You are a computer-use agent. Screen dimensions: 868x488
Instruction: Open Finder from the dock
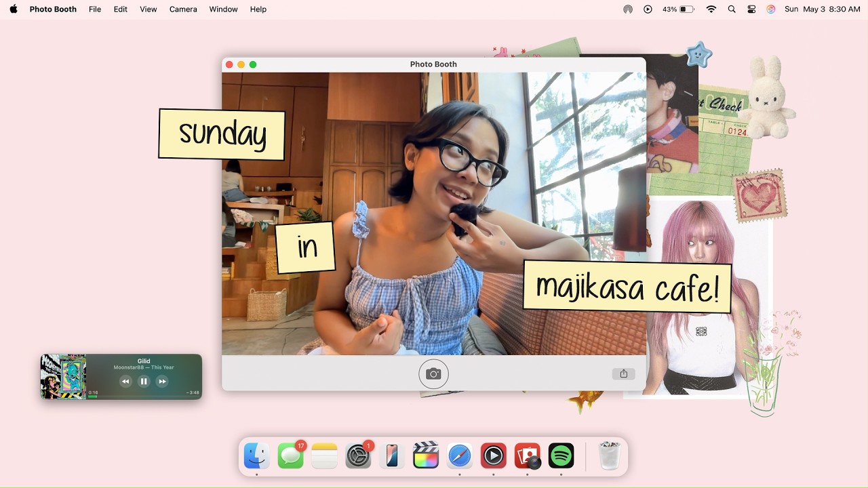tap(257, 455)
